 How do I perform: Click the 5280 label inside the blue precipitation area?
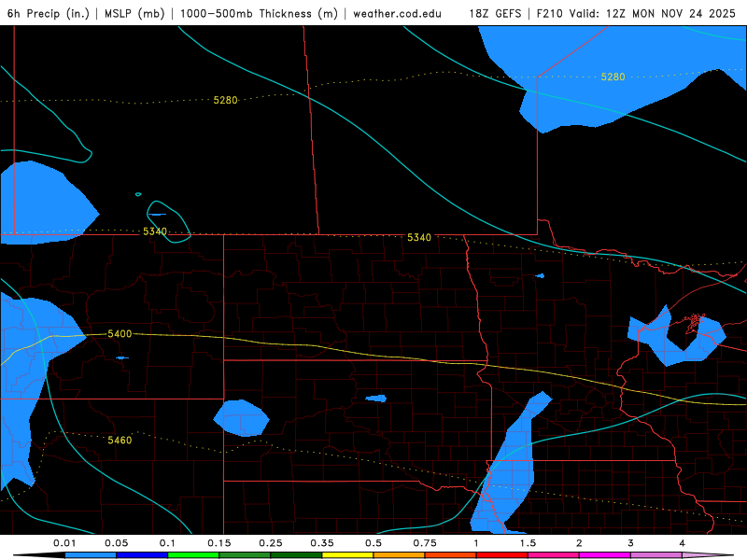613,77
